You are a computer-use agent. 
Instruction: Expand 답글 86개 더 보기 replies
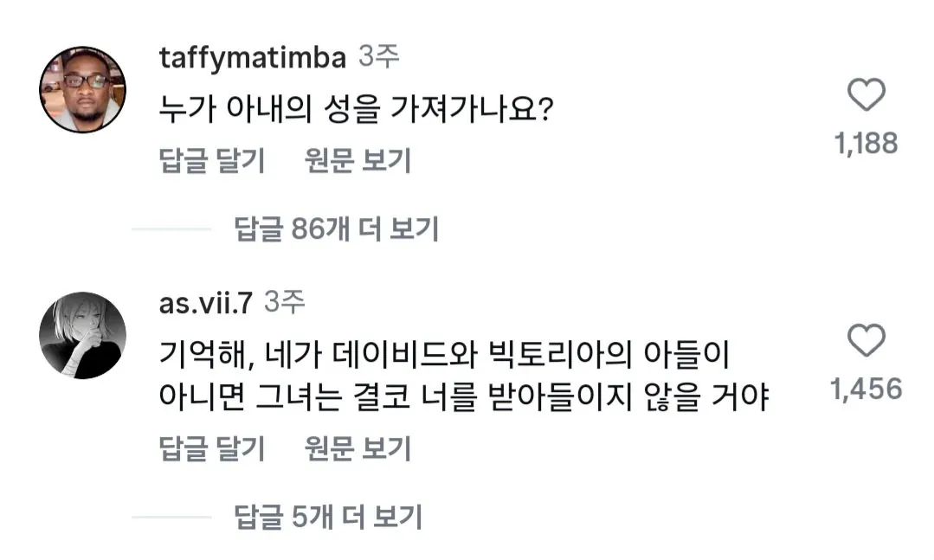(x=337, y=229)
